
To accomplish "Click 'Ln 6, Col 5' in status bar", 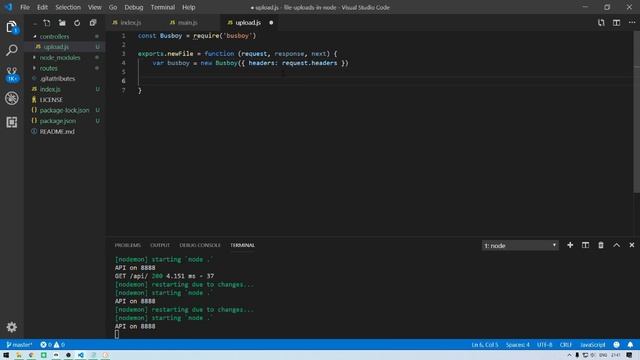I will pyautogui.click(x=485, y=345).
